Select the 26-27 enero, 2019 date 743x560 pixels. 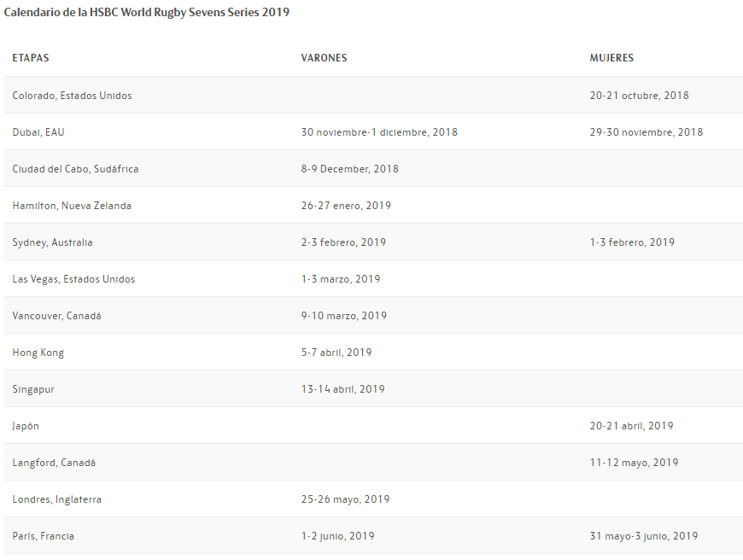tap(346, 206)
